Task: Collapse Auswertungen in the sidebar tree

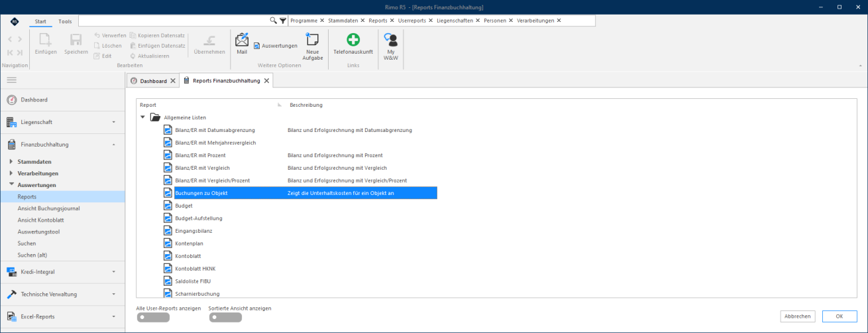Action: coord(11,185)
